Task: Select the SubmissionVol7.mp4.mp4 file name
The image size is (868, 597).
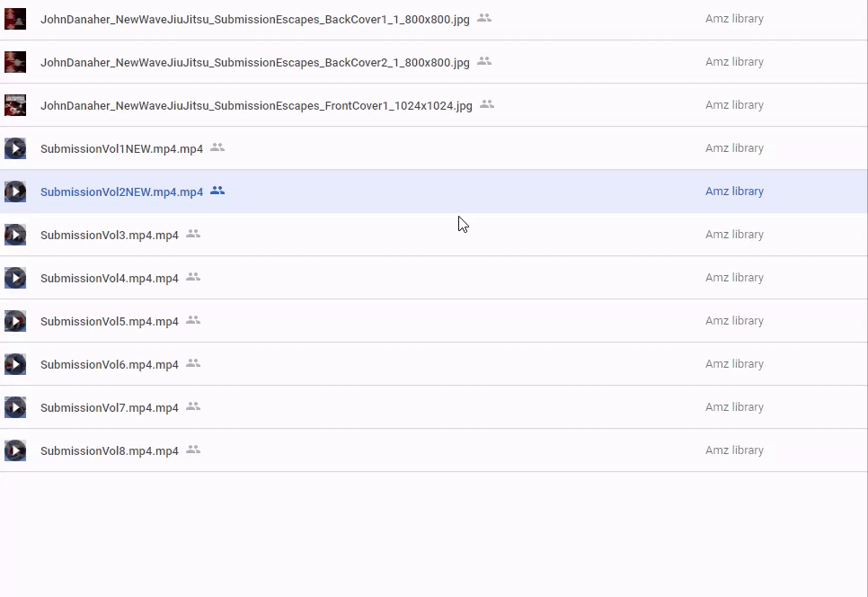Action: (x=110, y=408)
